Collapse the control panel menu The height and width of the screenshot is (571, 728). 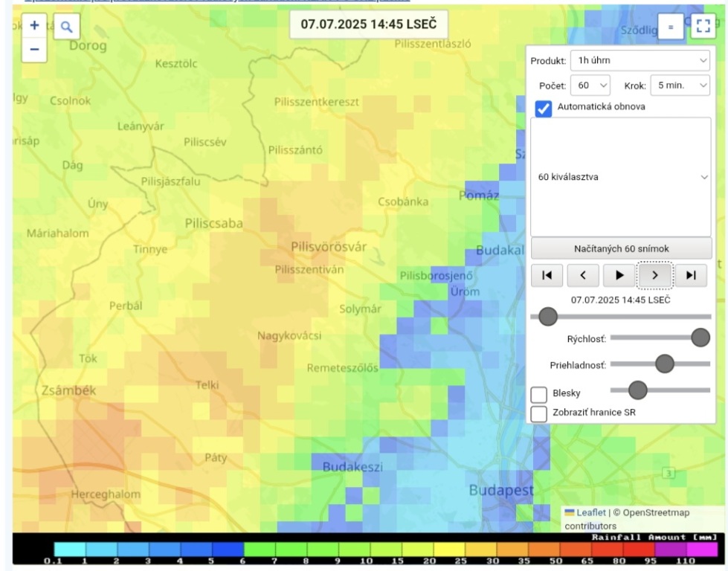670,27
